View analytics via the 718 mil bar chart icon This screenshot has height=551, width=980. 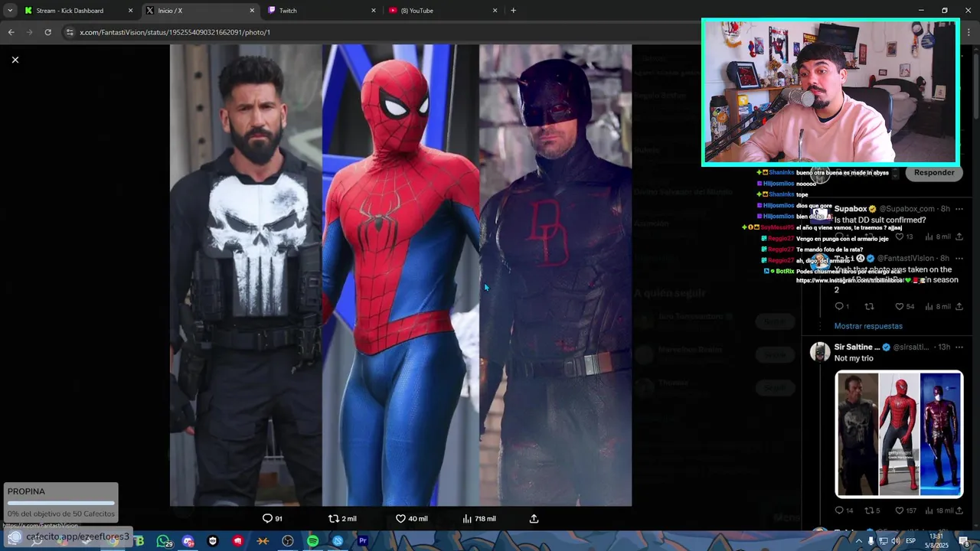click(479, 519)
